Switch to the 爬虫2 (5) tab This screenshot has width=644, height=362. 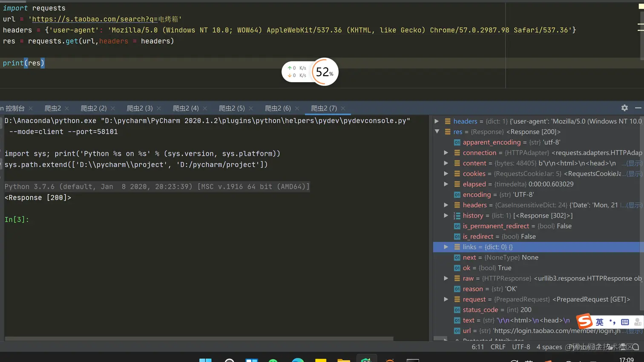click(232, 108)
